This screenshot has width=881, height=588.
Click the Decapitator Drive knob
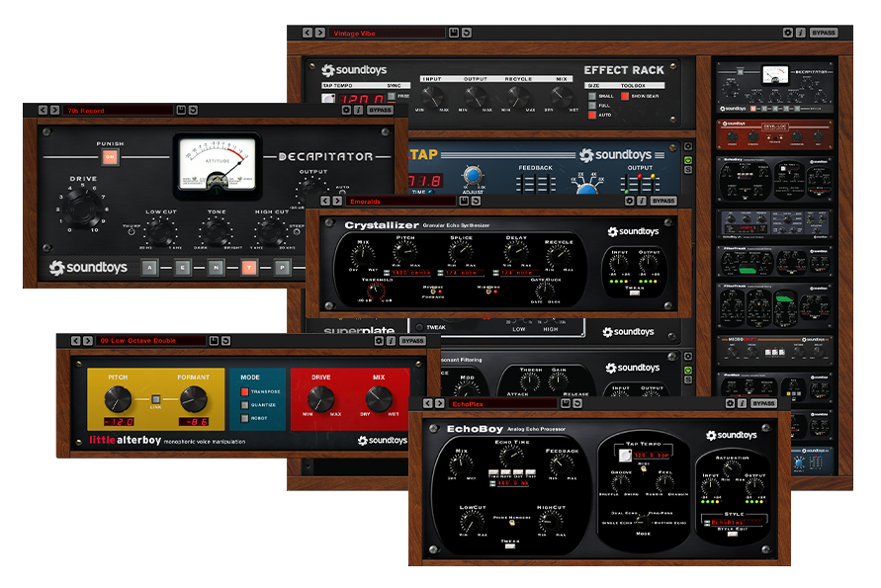(81, 208)
